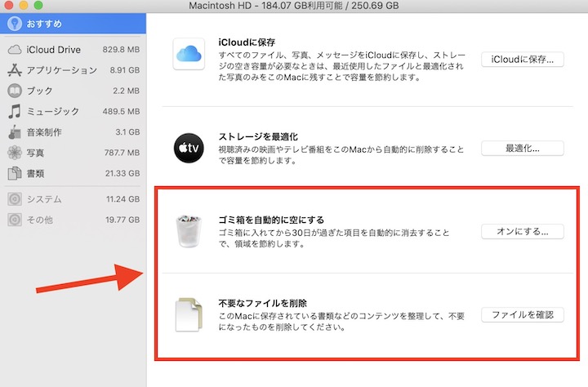Click the その他 drive icon in sidebar

[15, 220]
